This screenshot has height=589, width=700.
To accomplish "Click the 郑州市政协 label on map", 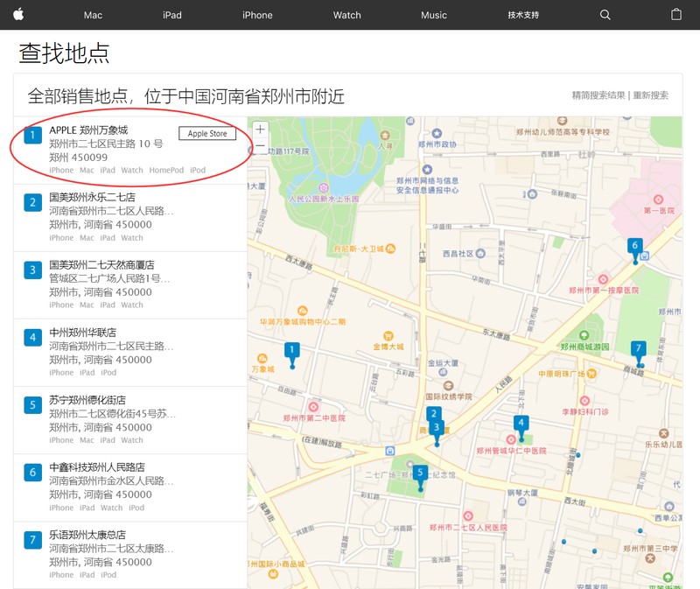I will 437,144.
